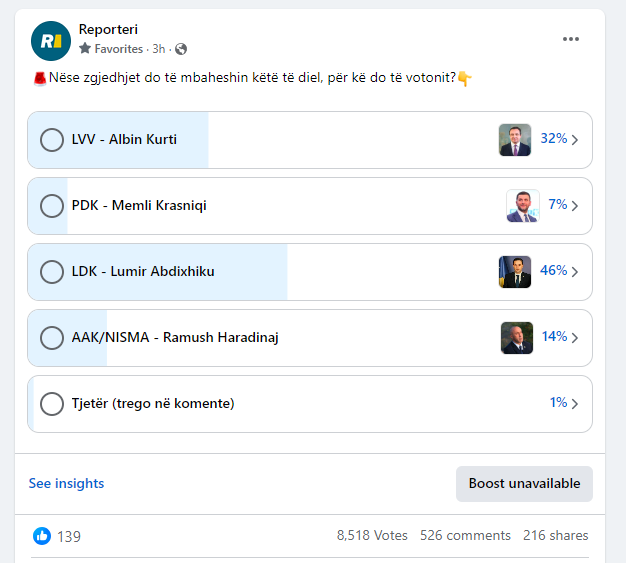This screenshot has height=563, width=626.
Task: Open Lumir Abdixhiku voter photo thumbnail
Action: click(515, 272)
